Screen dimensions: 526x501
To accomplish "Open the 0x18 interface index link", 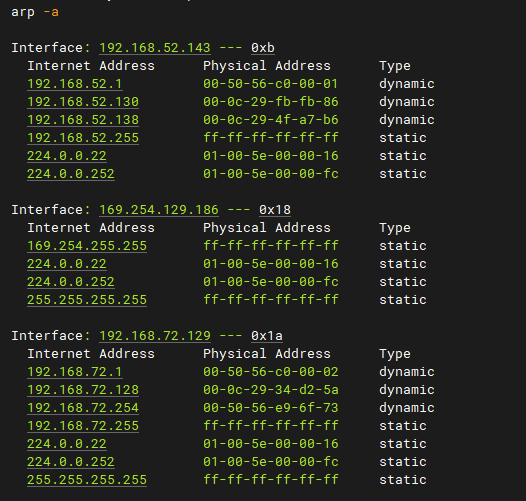I will click(275, 210).
